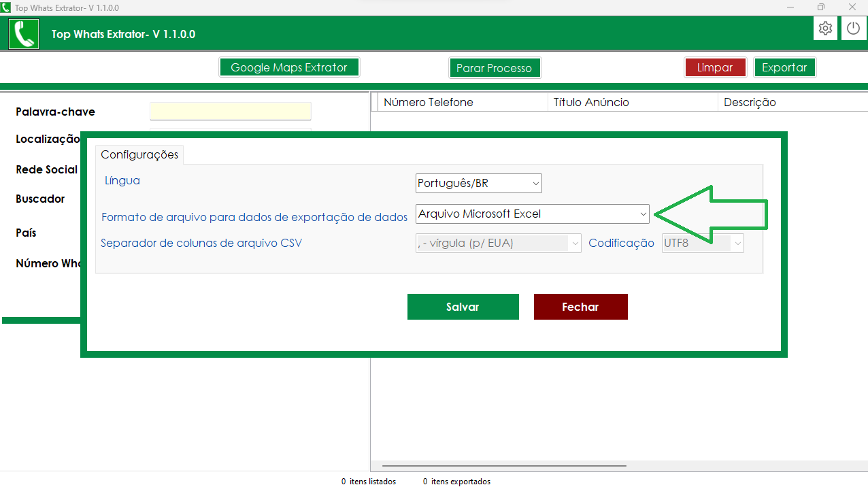Save settings with the Salvar button

[x=463, y=307]
